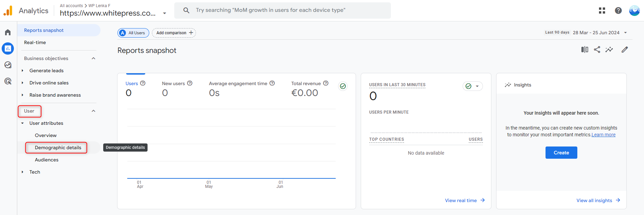Screen dimensions: 644x215
Task: Click the search magnifier icon
Action: point(186,10)
